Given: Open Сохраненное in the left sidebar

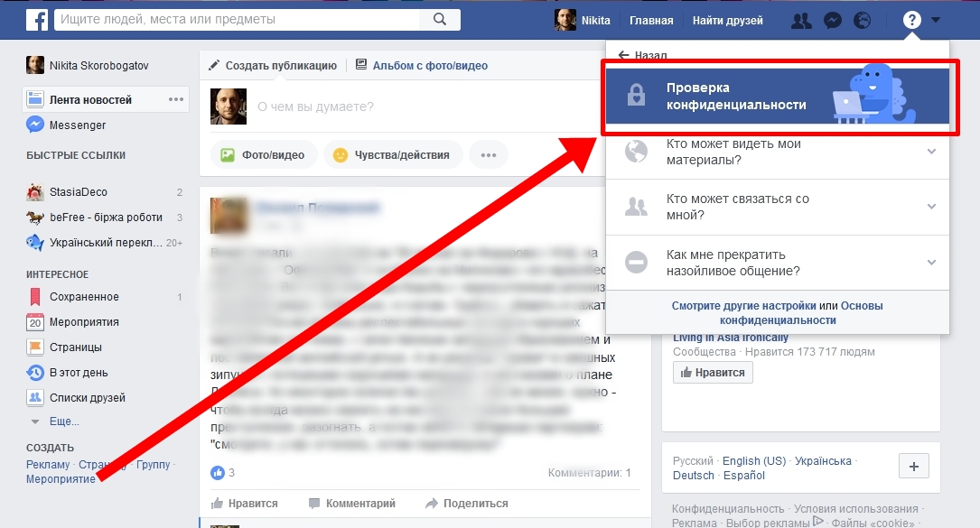Looking at the screenshot, I should coord(83,297).
